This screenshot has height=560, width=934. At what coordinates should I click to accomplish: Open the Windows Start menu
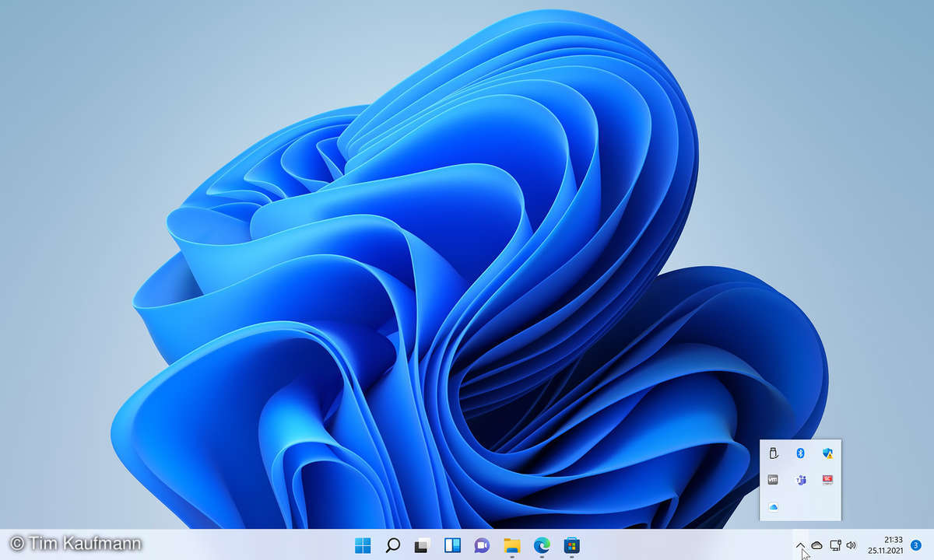363,545
